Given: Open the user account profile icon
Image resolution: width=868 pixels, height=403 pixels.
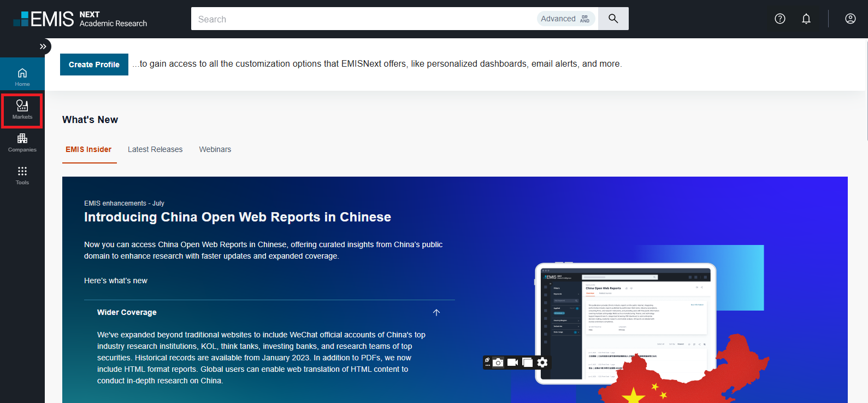Looking at the screenshot, I should 850,19.
